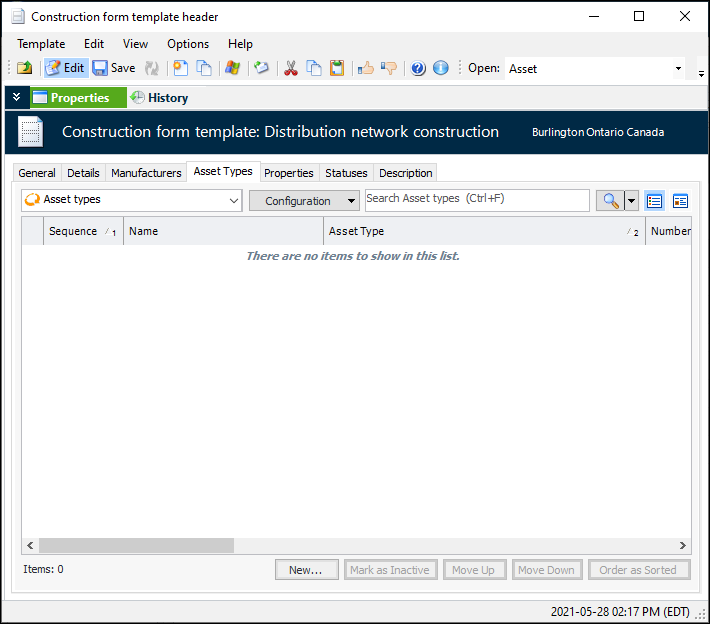Click the New... button

pyautogui.click(x=306, y=570)
